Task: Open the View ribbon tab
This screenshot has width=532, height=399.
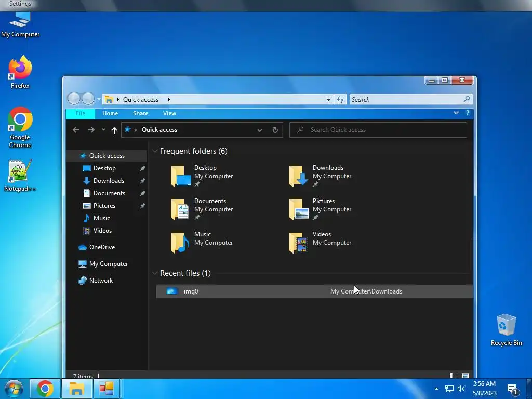Action: [169, 113]
